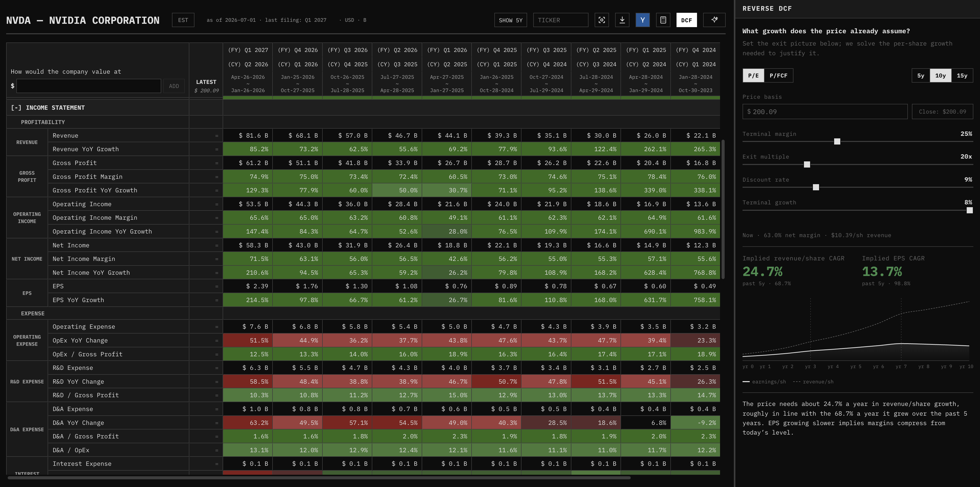
Task: Collapse the INCOME STATEMENT section
Action: pyautogui.click(x=16, y=108)
